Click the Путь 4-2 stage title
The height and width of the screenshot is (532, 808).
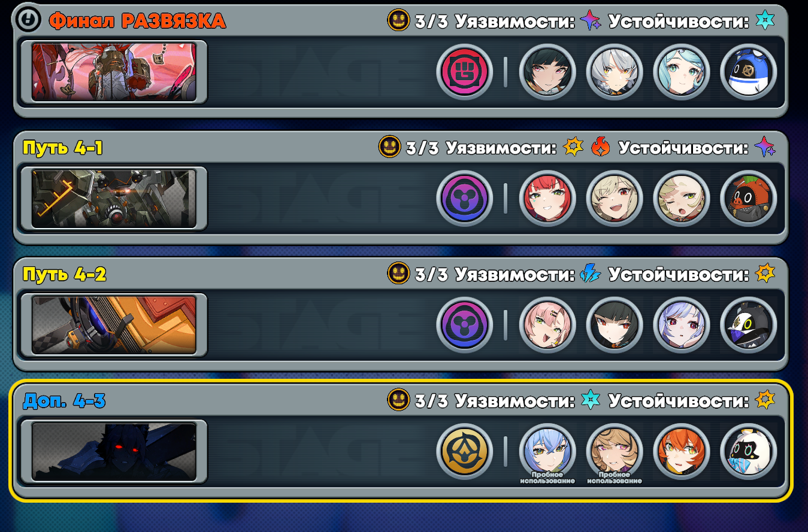65,275
